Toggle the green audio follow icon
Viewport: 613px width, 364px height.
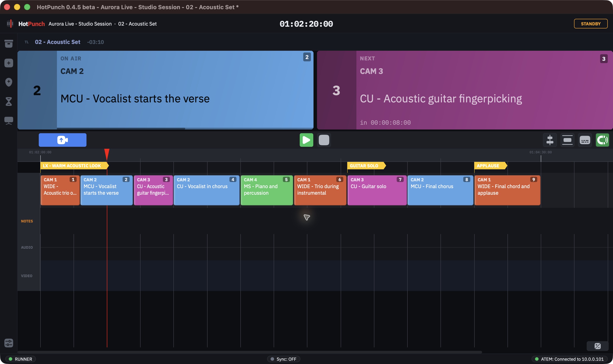(x=602, y=140)
